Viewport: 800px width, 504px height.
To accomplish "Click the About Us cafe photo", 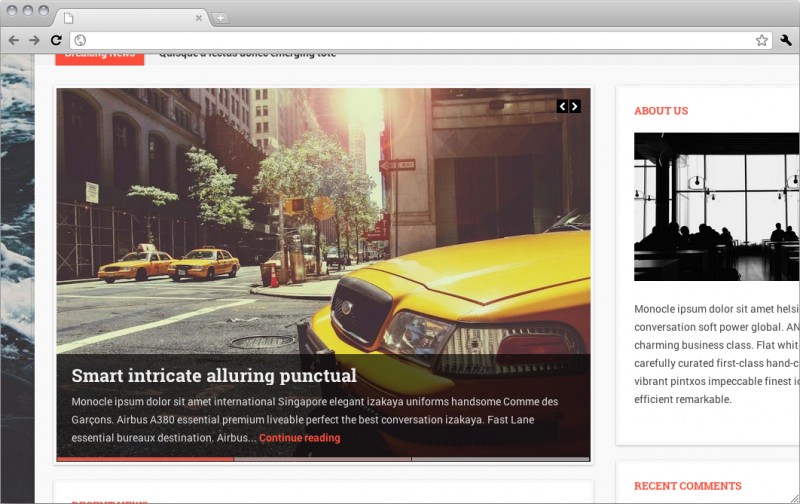I will [x=716, y=207].
